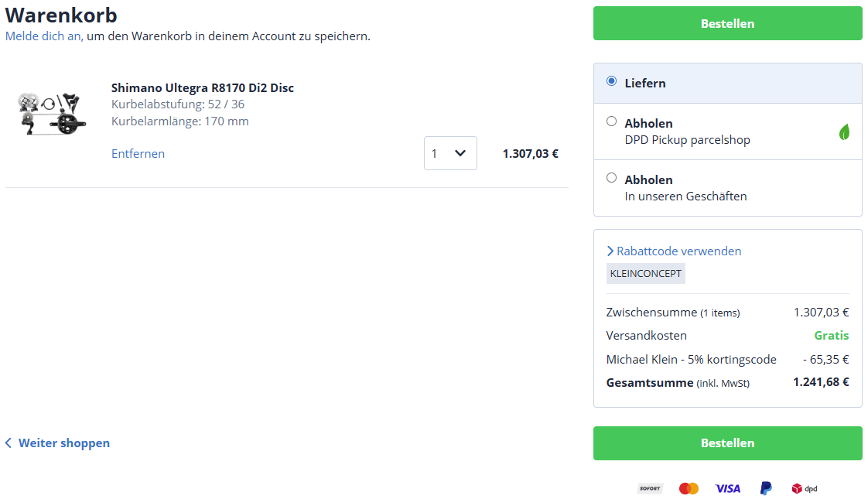868x499 pixels.
Task: Click the PayPal payment icon
Action: tap(766, 488)
